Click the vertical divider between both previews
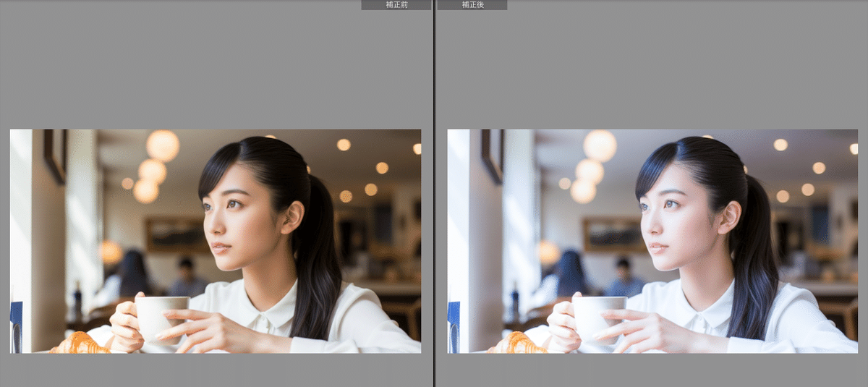 [434, 193]
